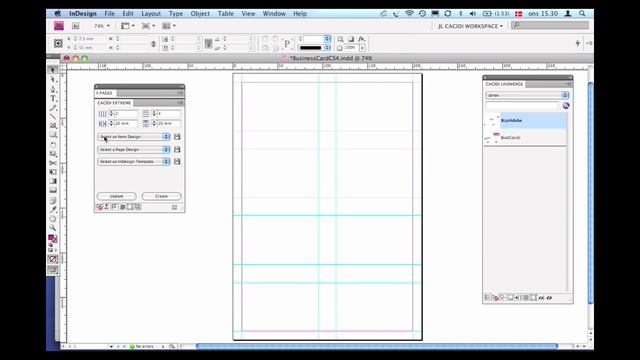Click the LiveMerge panel text field
Screen dimensions: 640x360
click(522, 106)
